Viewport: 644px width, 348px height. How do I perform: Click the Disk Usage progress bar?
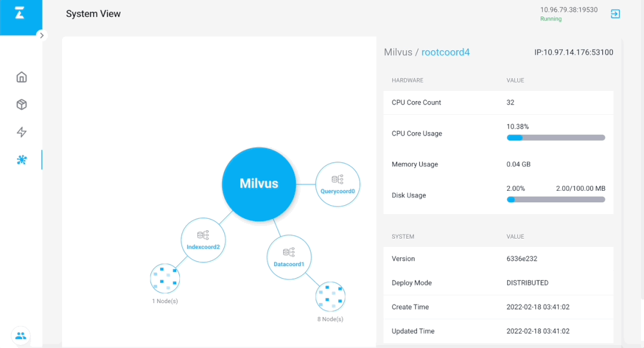pos(556,199)
